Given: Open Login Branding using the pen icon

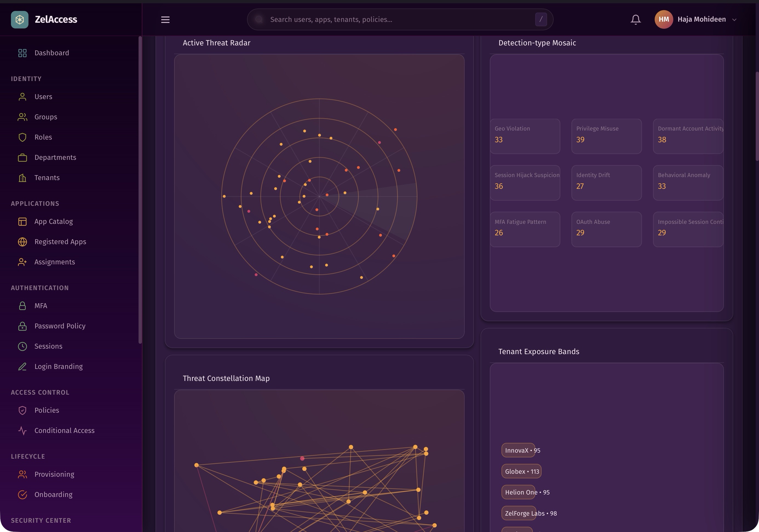Looking at the screenshot, I should tap(22, 366).
